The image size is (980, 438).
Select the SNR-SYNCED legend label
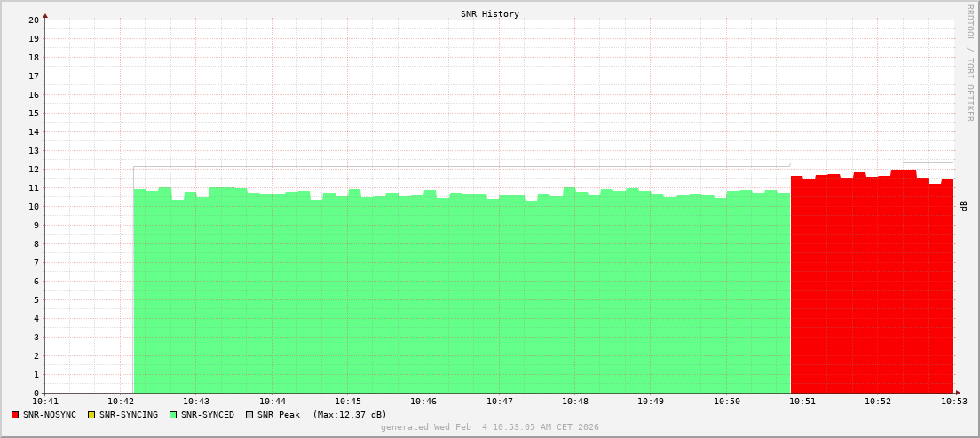(208, 415)
